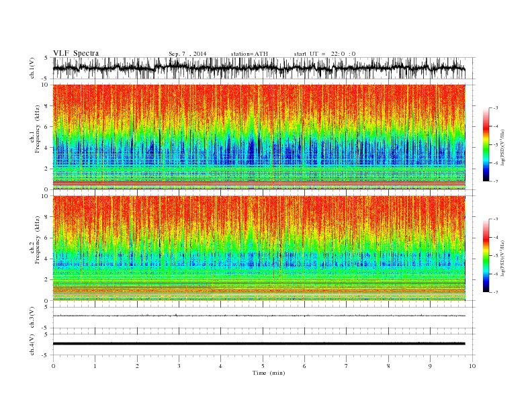Image resolution: width=532 pixels, height=411 pixels.
Task: Click tick label "8" on the time axis
Action: [x=388, y=366]
